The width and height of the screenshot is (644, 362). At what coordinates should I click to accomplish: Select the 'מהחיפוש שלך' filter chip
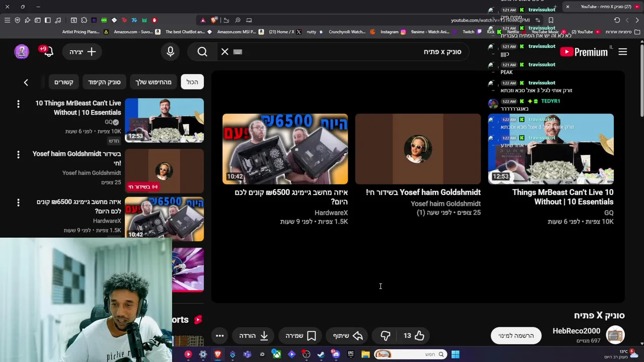(153, 82)
